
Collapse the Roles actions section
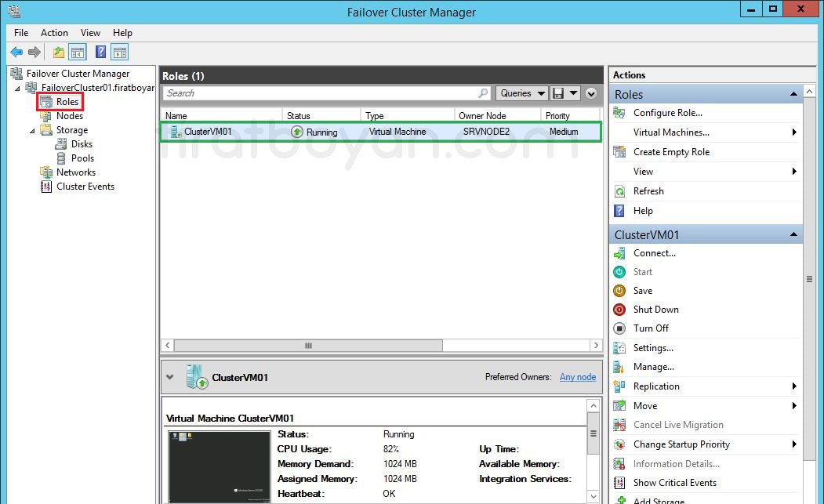(x=793, y=94)
